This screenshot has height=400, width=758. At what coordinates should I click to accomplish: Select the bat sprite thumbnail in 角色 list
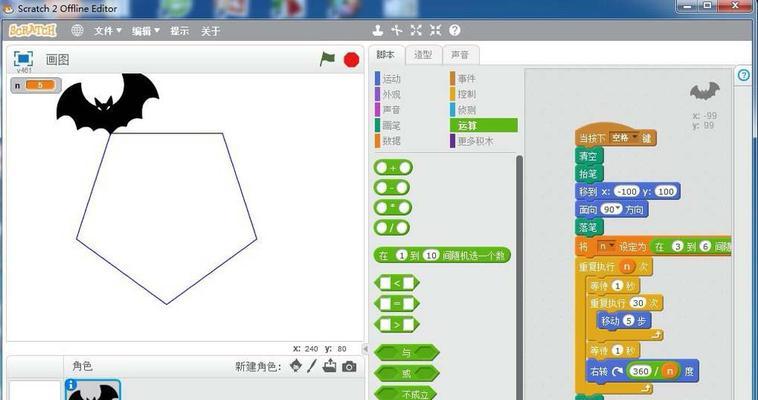(93, 390)
